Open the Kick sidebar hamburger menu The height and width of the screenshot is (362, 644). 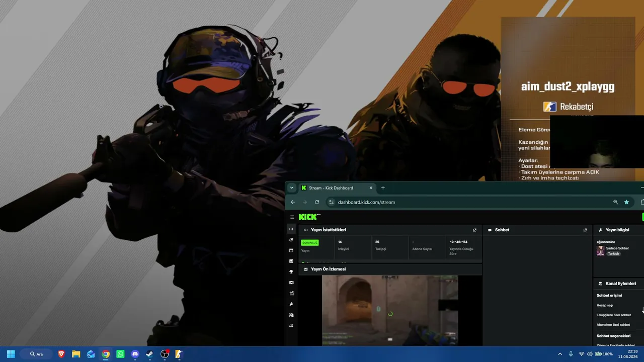[292, 217]
